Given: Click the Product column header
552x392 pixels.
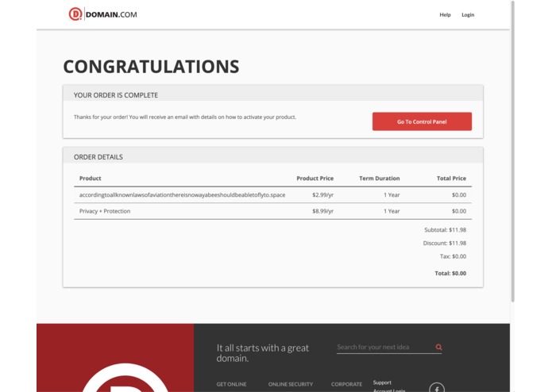Looking at the screenshot, I should 90,179.
